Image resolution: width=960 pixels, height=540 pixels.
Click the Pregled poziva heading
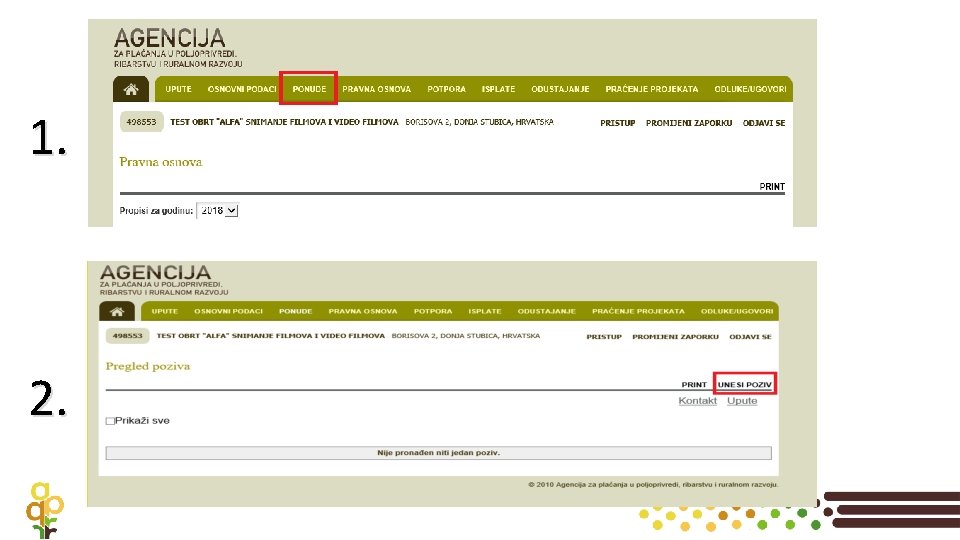(148, 366)
